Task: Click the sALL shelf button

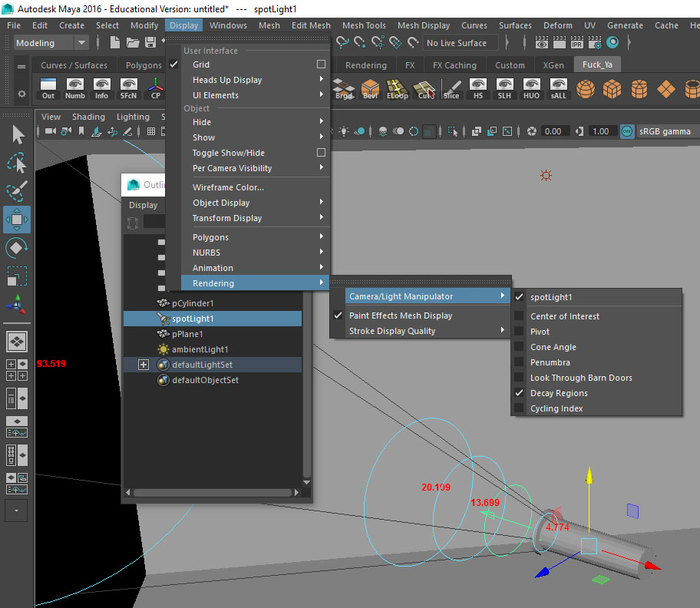Action: 559,88
